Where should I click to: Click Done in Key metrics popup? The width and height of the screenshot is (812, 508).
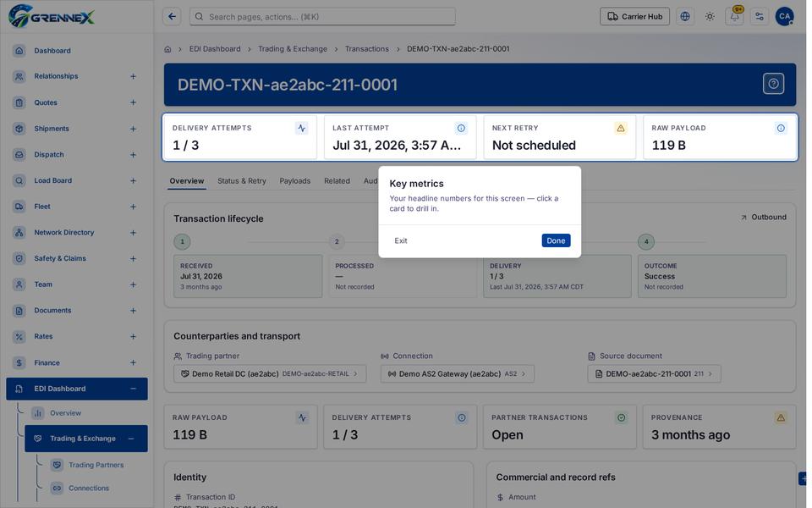(x=556, y=240)
